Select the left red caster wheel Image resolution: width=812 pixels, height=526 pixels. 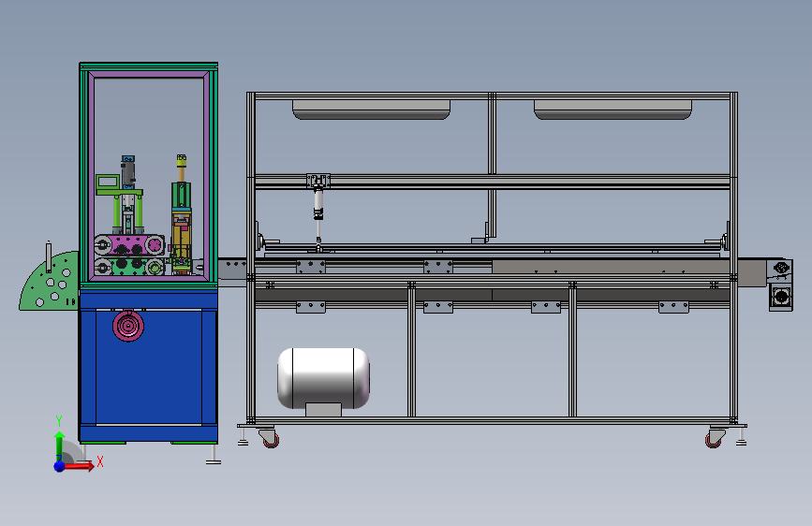click(270, 439)
